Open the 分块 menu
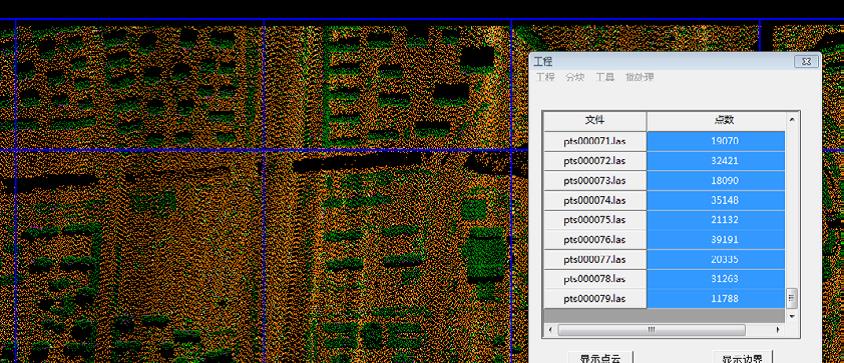This screenshot has height=363, width=844. coord(575,77)
